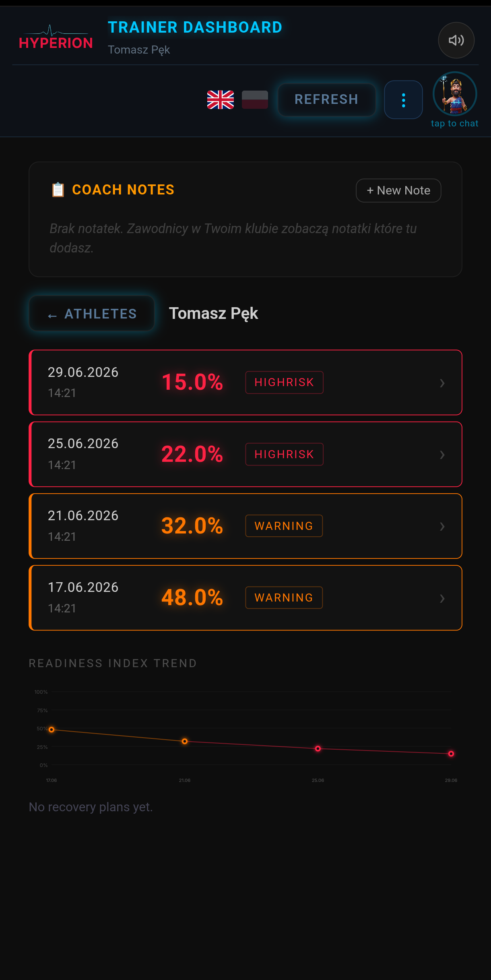Expand the 21.06.2026 entry chevron
This screenshot has width=491, height=980.
click(x=442, y=526)
